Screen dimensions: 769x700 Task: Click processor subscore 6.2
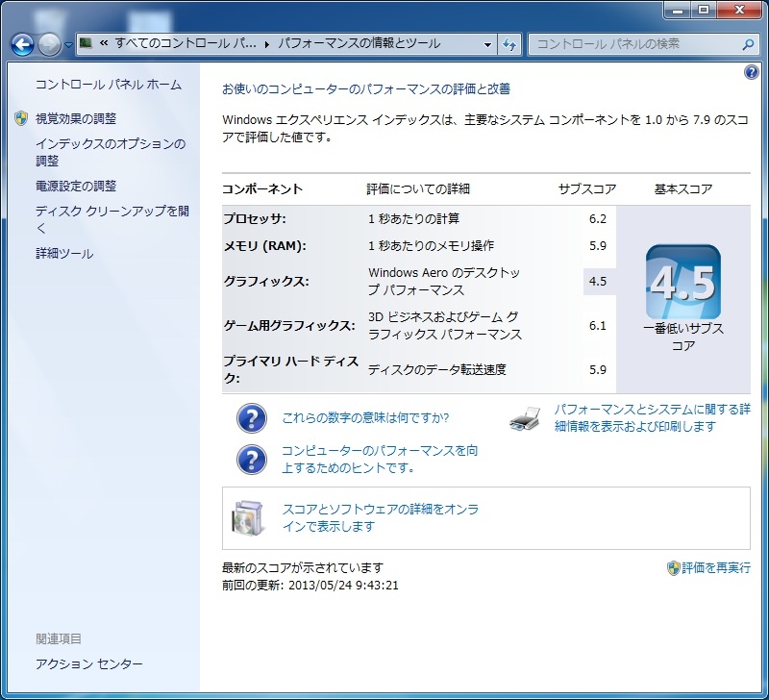tap(597, 219)
